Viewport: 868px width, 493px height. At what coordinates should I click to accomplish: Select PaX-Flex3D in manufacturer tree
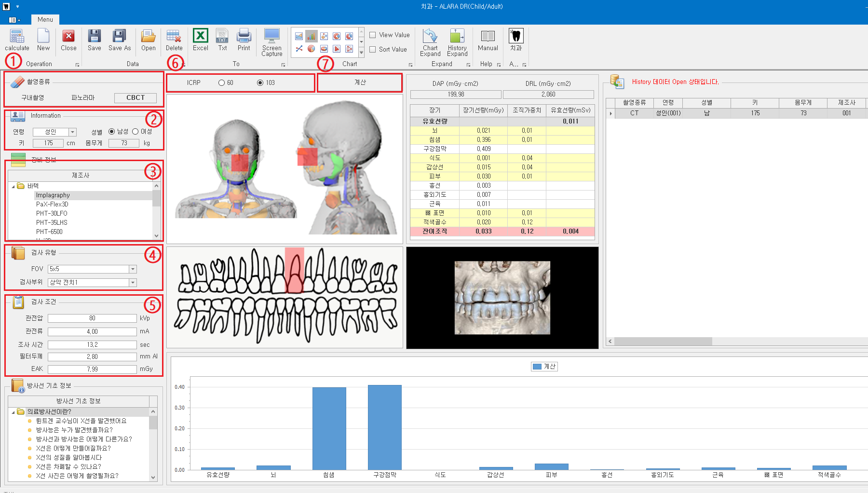point(52,205)
